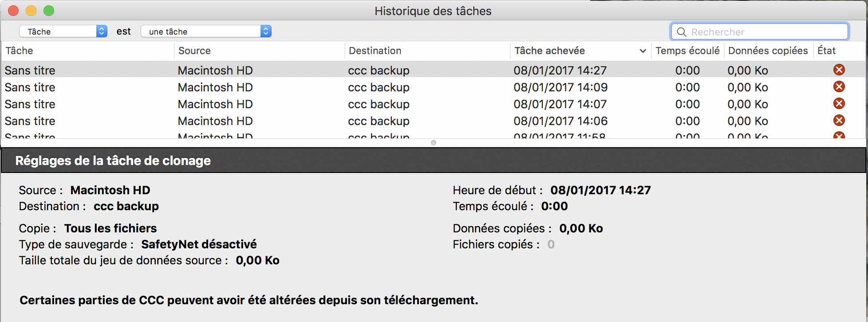Viewport: 868px width, 322px height.
Task: Select the task completed at 08/01/2017 14:06
Action: coord(560,121)
